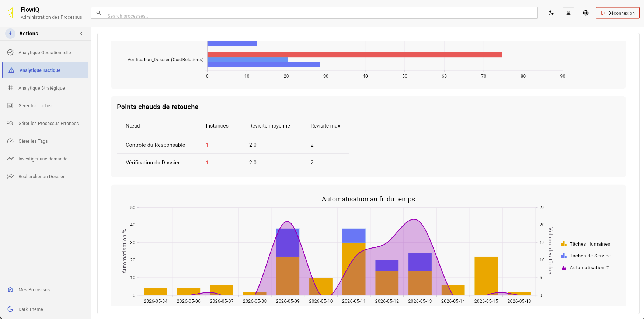
Task: Click the red Verification_Dossier bar
Action: [x=355, y=55]
